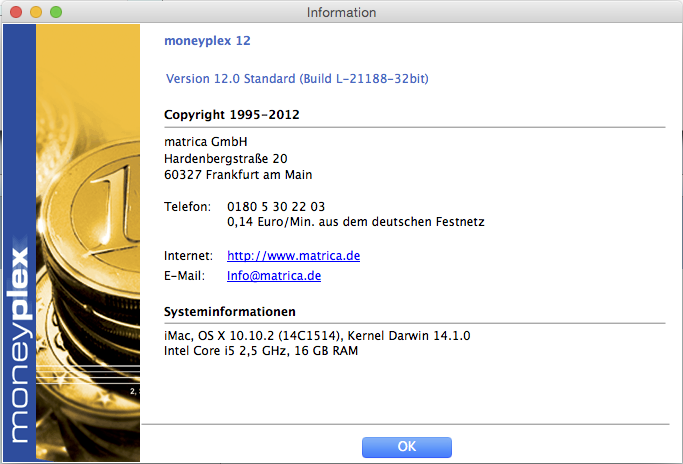Image resolution: width=683 pixels, height=464 pixels.
Task: Click the 'matrica GmbH' company name
Action: click(206, 142)
